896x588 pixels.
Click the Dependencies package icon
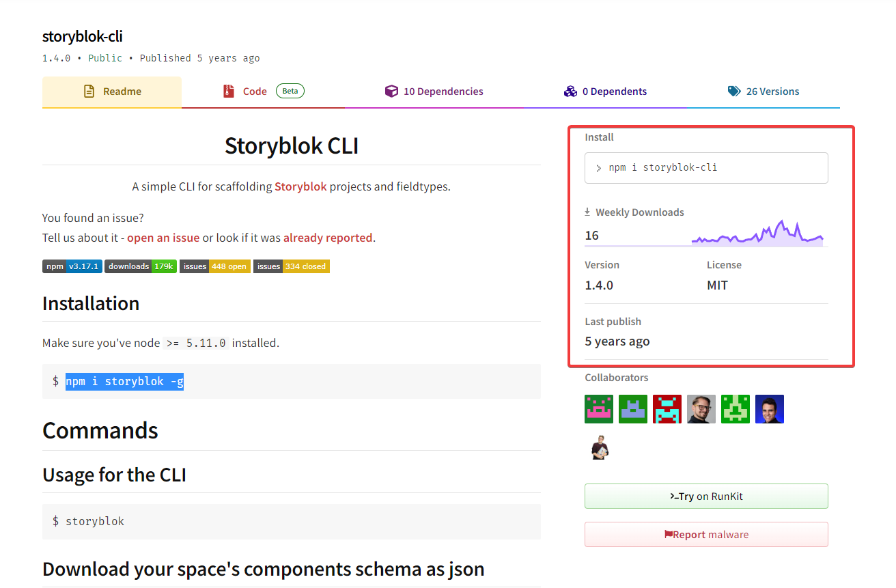[391, 90]
